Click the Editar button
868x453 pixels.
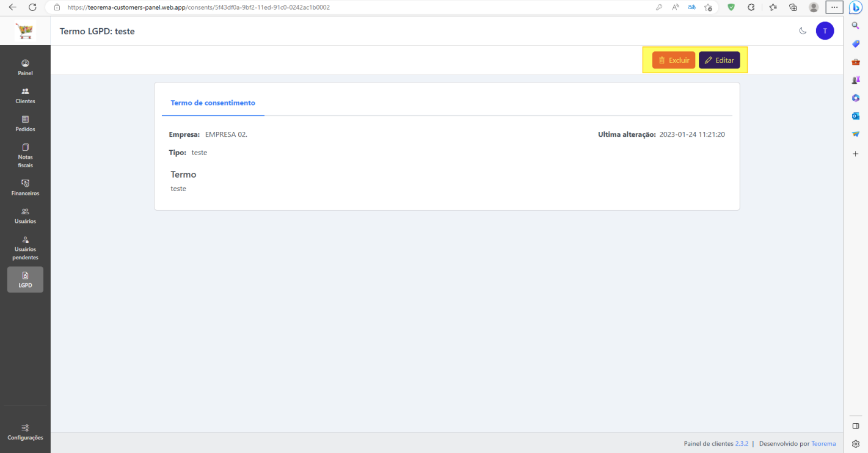coord(719,60)
